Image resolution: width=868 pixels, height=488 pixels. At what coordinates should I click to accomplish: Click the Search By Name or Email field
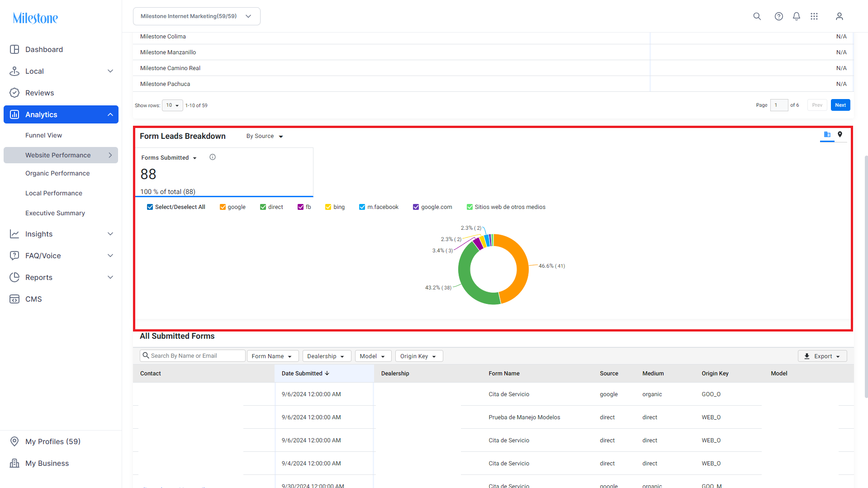(x=192, y=356)
